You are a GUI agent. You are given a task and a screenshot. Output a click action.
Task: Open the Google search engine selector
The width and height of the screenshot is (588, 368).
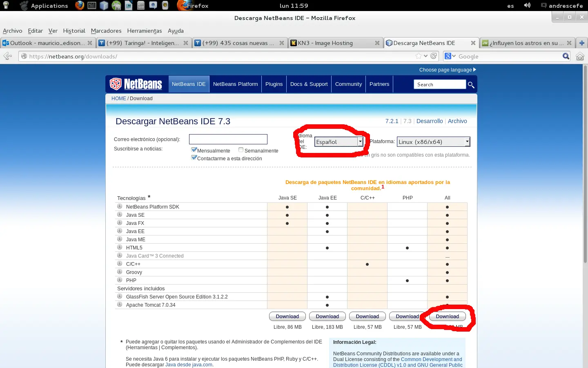[450, 56]
